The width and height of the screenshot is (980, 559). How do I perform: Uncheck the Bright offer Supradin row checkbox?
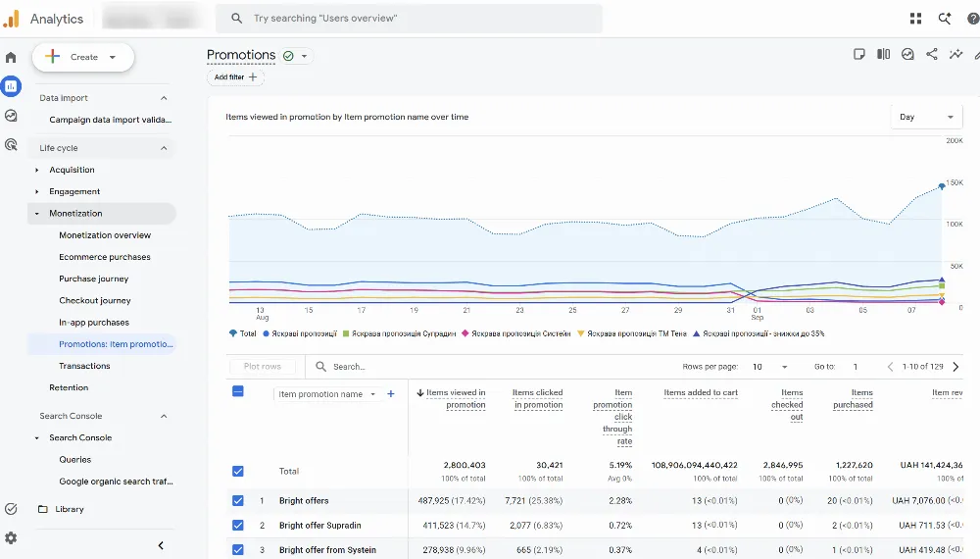click(x=237, y=526)
